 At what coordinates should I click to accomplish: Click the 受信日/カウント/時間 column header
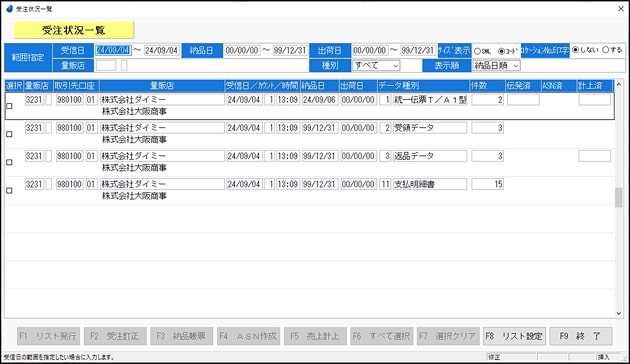(x=262, y=86)
